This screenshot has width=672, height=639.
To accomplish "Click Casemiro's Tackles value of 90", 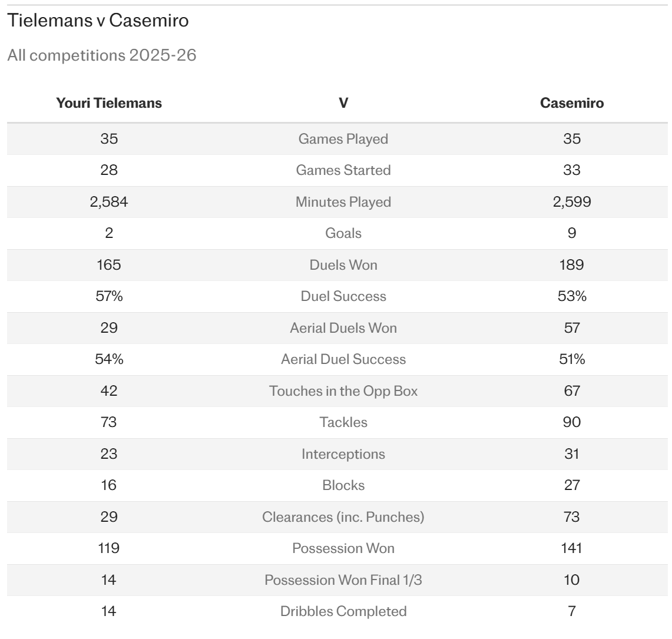I will point(572,422).
